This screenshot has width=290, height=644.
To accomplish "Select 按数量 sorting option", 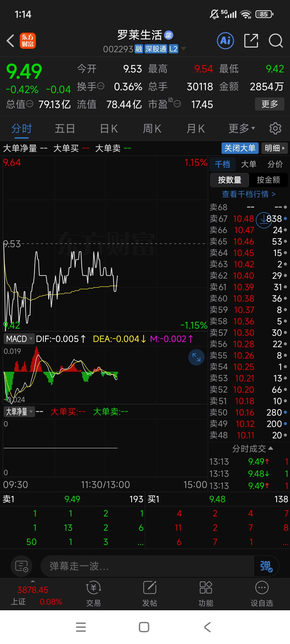I will (x=229, y=180).
